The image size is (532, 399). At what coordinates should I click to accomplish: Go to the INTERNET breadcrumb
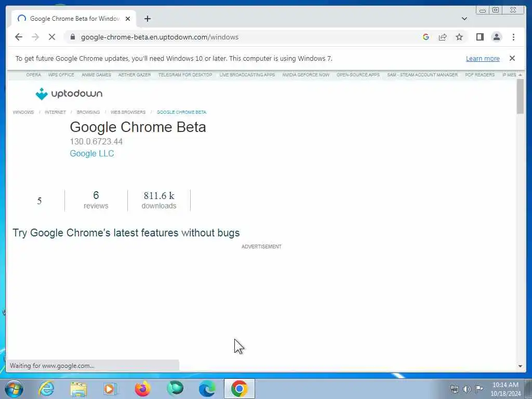tap(55, 112)
